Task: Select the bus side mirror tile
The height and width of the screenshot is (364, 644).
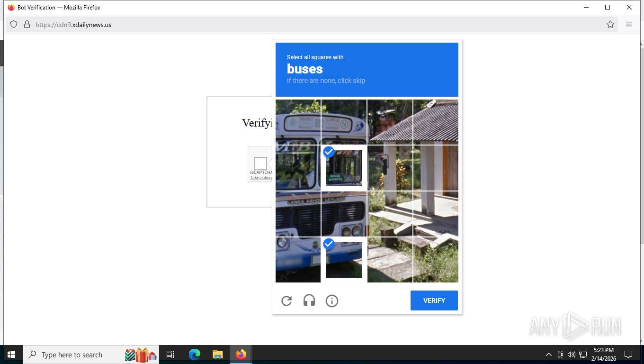Action: (x=390, y=168)
